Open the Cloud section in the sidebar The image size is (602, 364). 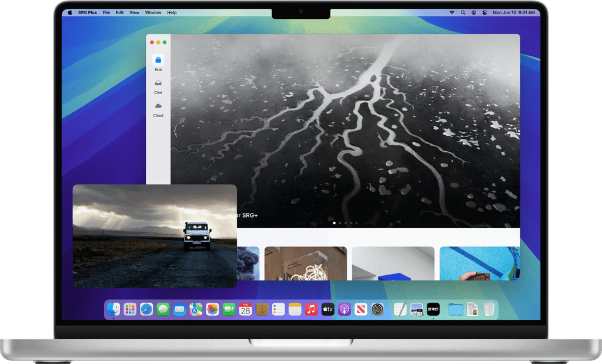[158, 110]
